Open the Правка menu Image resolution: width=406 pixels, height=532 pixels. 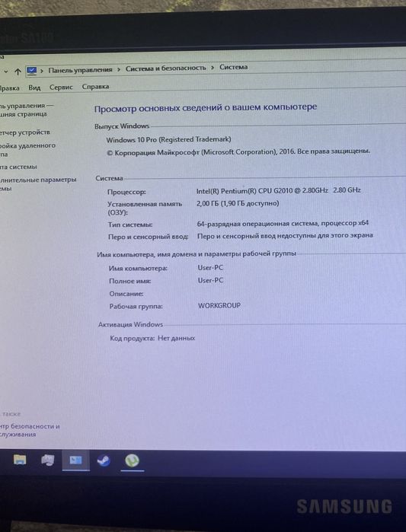[9, 88]
